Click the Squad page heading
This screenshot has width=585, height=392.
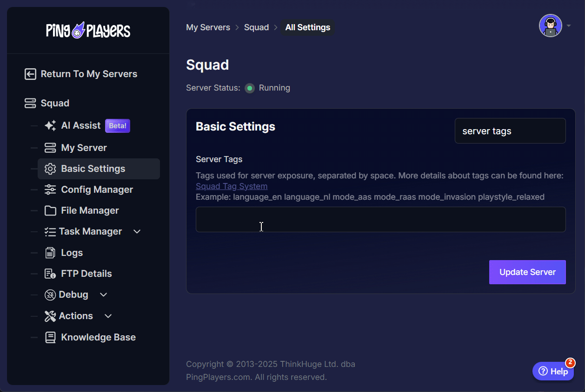pos(207,65)
